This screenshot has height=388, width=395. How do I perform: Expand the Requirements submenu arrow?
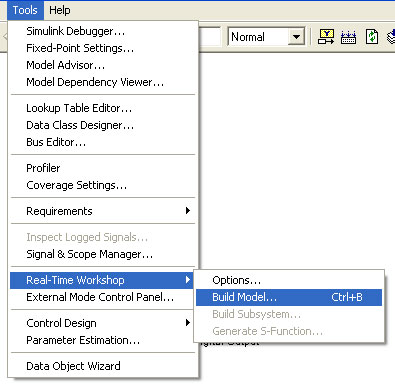pos(188,210)
